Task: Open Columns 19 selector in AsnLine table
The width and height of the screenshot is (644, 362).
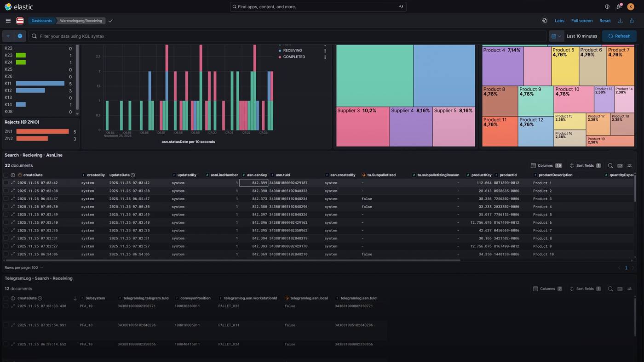Action: (546, 165)
